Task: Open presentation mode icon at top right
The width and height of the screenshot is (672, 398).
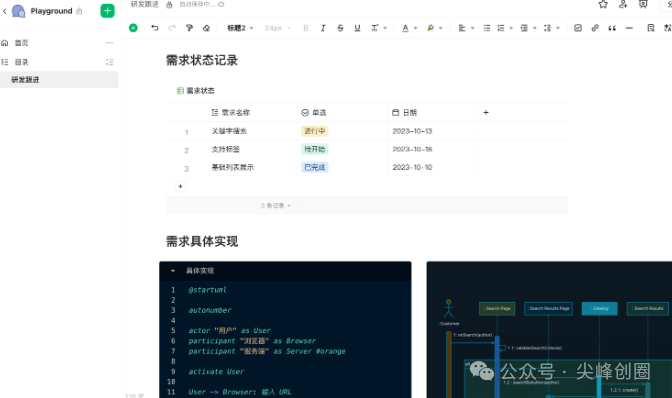Action: [643, 4]
